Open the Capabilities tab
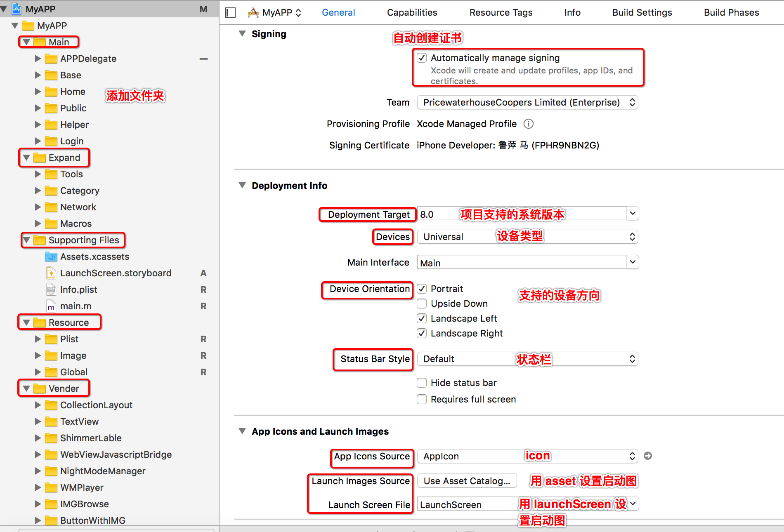This screenshot has height=532, width=784. pos(412,13)
